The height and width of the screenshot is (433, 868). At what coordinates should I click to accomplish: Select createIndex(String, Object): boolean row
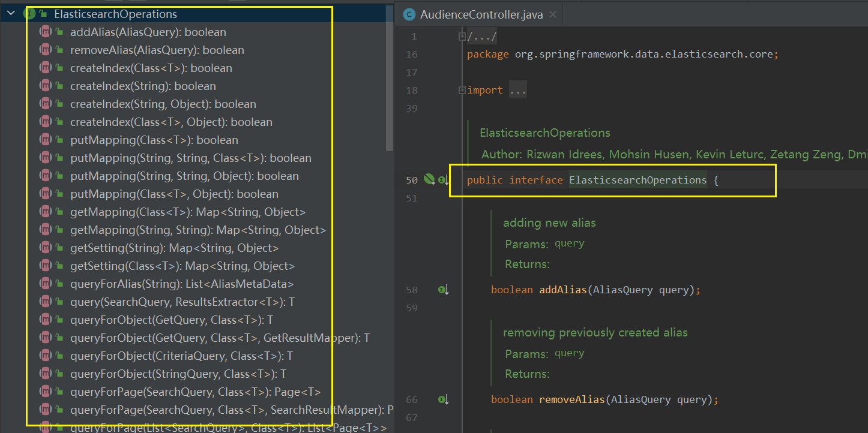point(163,104)
